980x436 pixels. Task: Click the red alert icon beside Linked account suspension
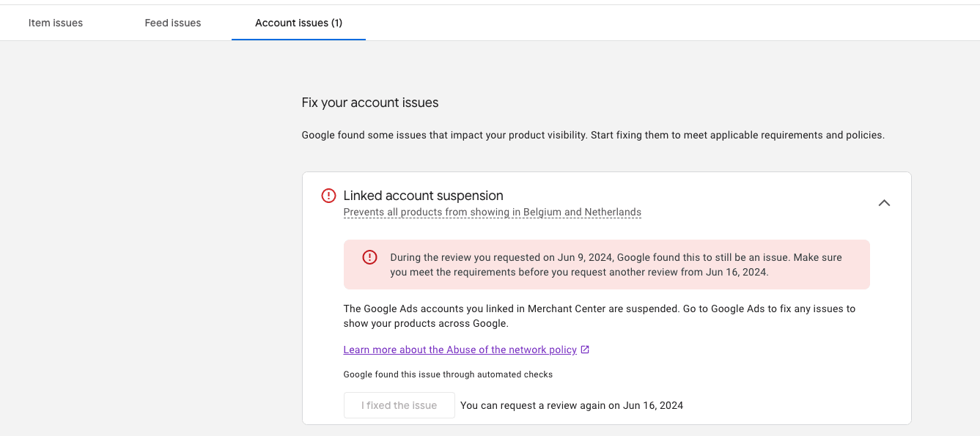coord(328,196)
